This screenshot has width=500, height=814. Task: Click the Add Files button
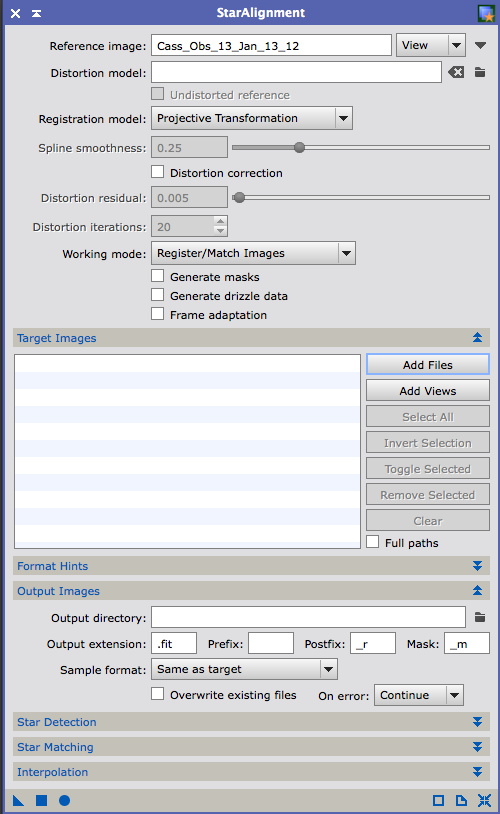pos(428,364)
